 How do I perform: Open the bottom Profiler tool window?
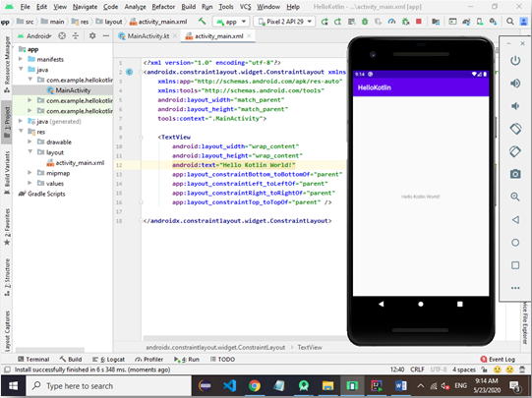[148, 359]
